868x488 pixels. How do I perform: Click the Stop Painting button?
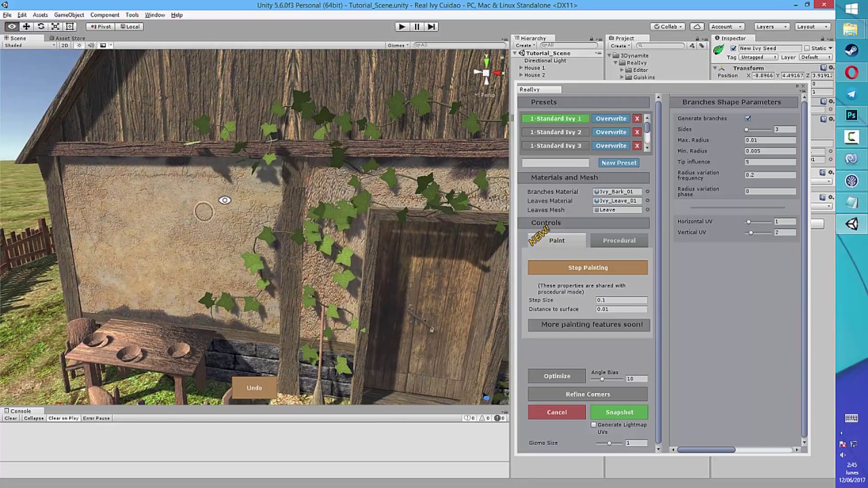pos(588,268)
